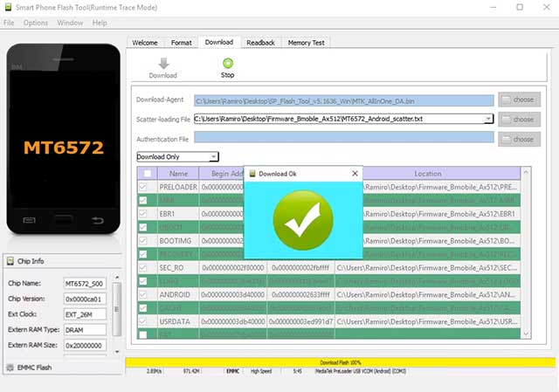Open the Options menu
The width and height of the screenshot is (559, 392).
tap(36, 23)
